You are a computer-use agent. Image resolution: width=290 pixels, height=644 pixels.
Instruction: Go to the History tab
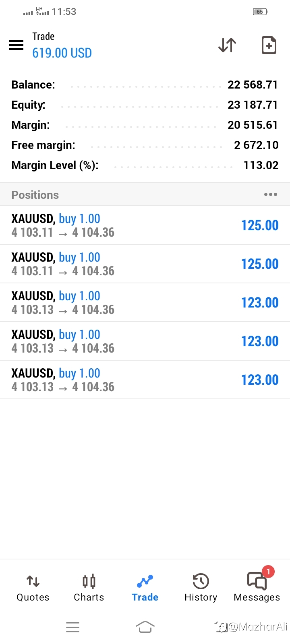[201, 588]
